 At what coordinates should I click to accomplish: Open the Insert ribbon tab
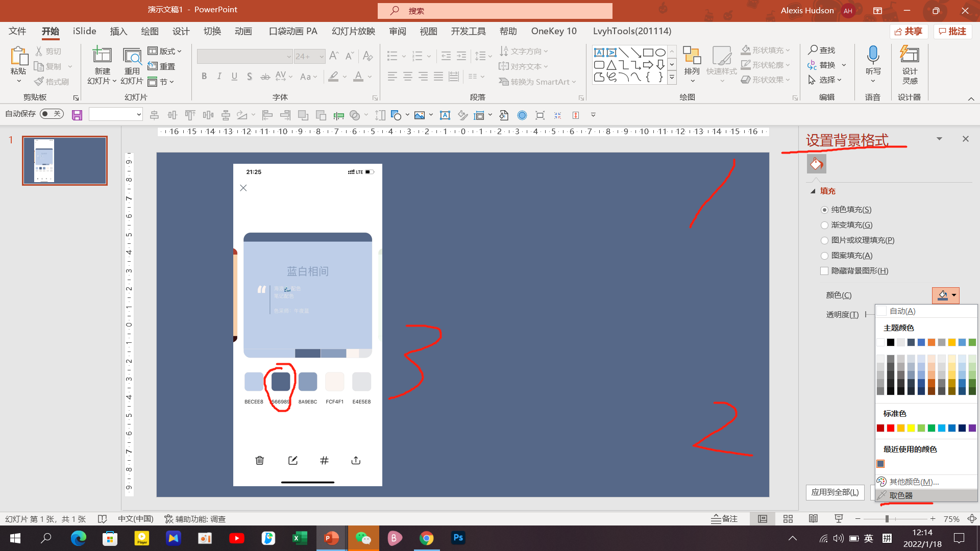pos(118,31)
